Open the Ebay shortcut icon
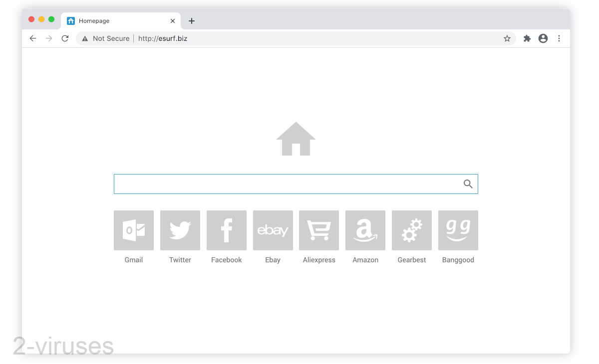 [x=273, y=230]
